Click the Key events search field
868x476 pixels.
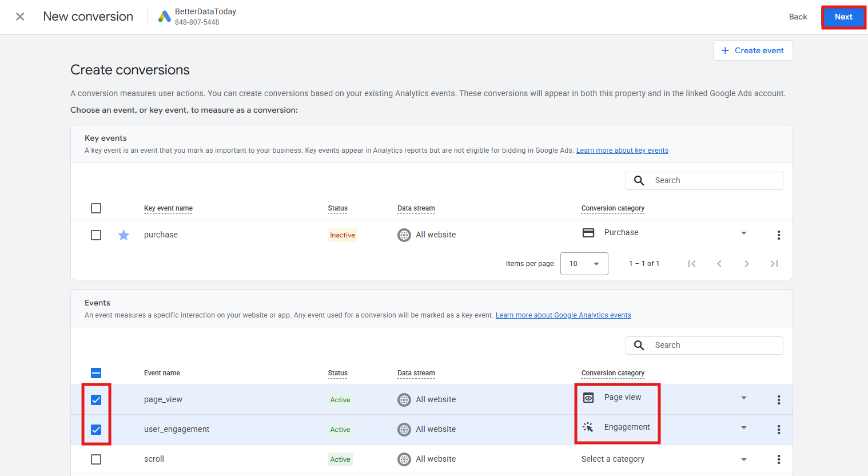pyautogui.click(x=704, y=181)
